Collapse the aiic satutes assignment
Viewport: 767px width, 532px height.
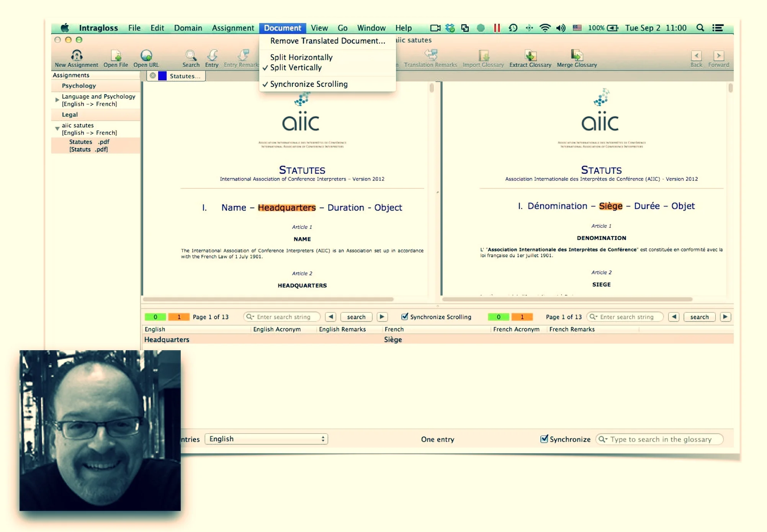click(57, 129)
